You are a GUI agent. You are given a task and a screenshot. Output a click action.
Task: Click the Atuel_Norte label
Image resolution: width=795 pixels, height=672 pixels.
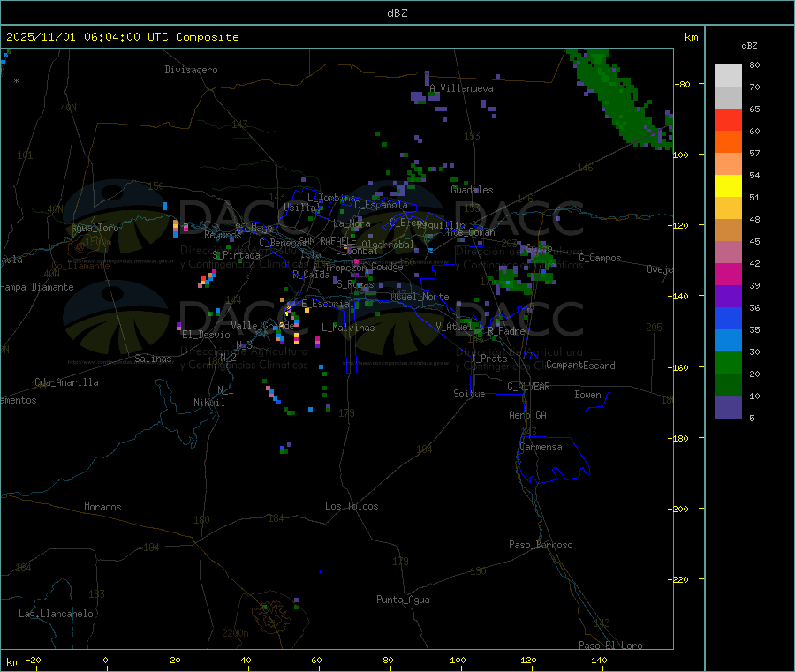(x=420, y=297)
